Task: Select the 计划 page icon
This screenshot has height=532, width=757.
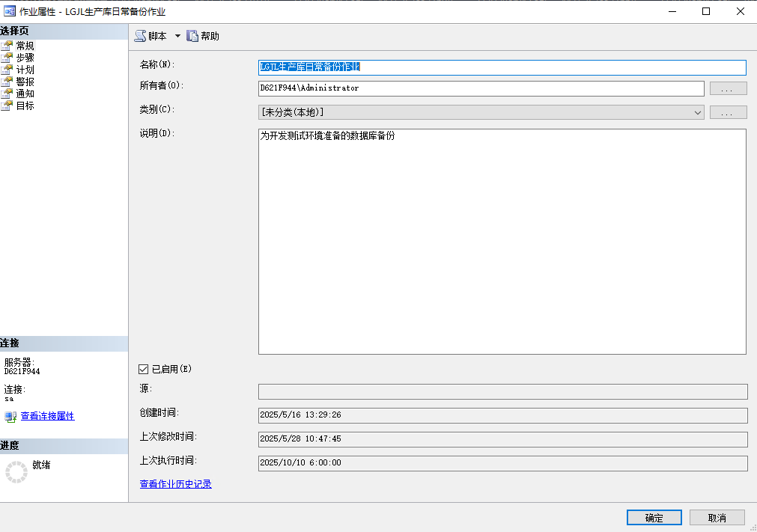Action: (25, 69)
